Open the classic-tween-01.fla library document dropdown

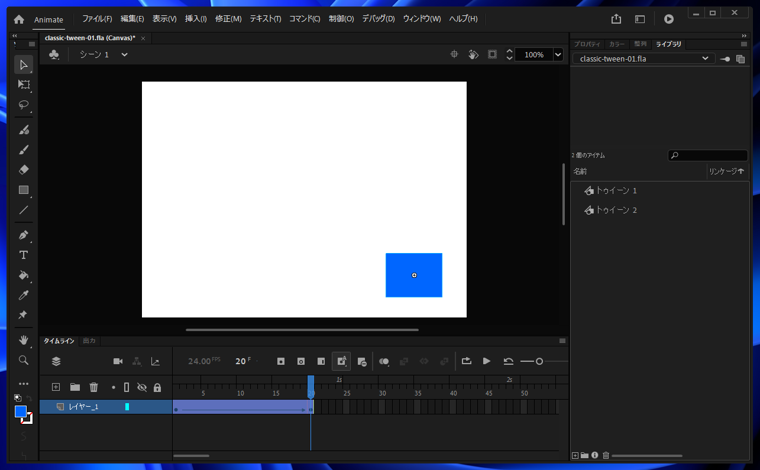pyautogui.click(x=705, y=59)
